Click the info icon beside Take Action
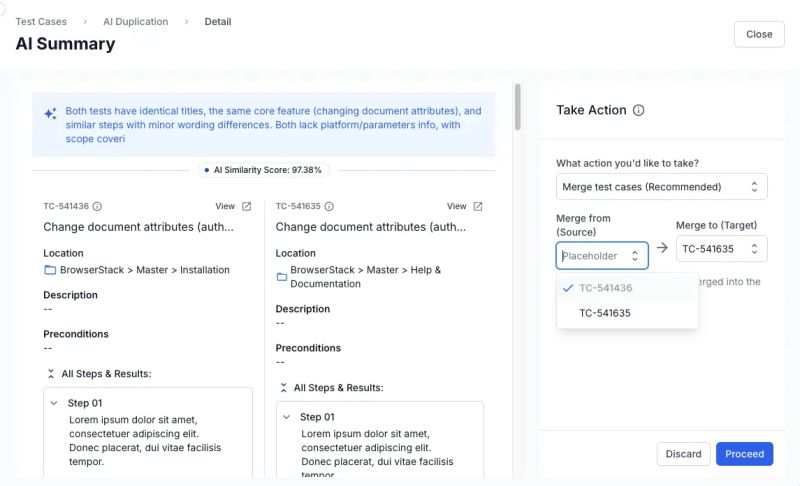 [x=638, y=110]
